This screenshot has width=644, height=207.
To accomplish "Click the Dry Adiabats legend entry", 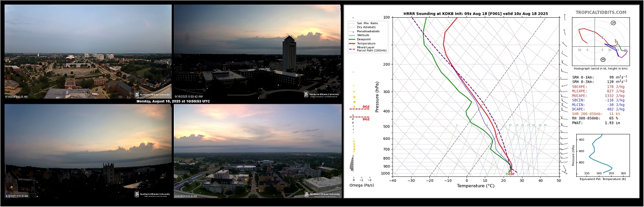I will click(x=363, y=27).
